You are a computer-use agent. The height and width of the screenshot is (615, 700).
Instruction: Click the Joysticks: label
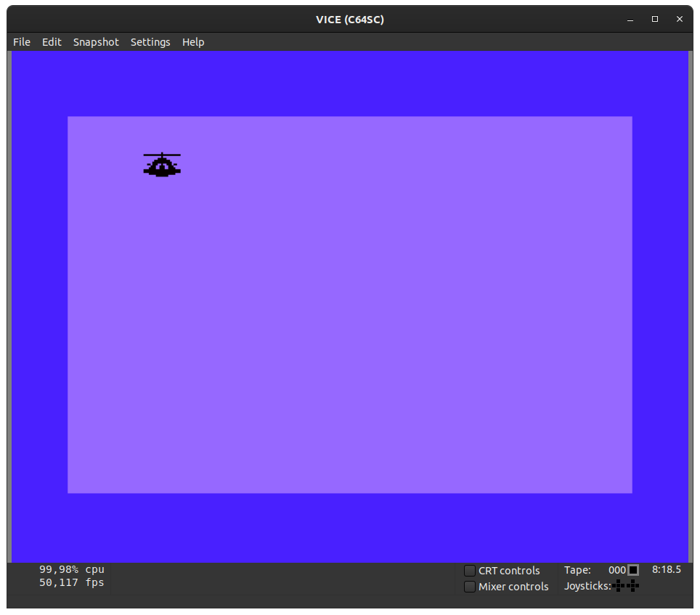point(587,586)
